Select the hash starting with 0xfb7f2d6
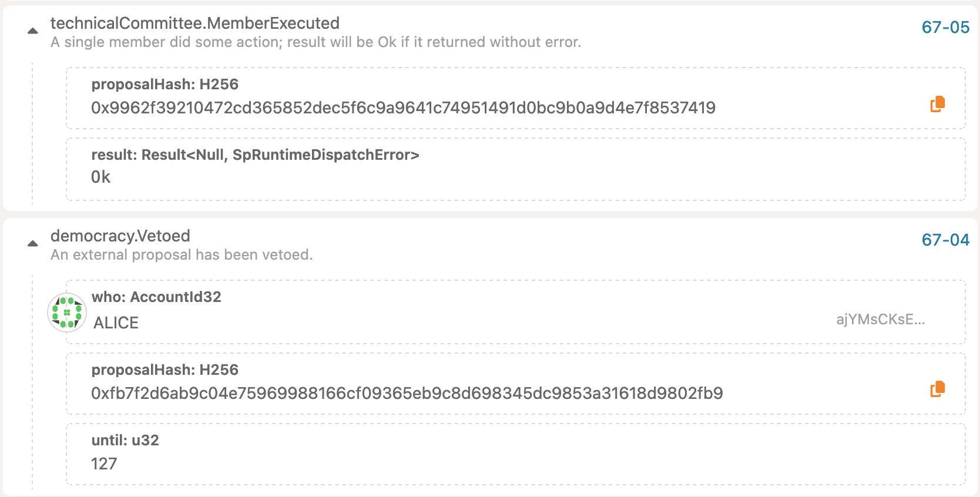This screenshot has width=980, height=497. pos(407,394)
